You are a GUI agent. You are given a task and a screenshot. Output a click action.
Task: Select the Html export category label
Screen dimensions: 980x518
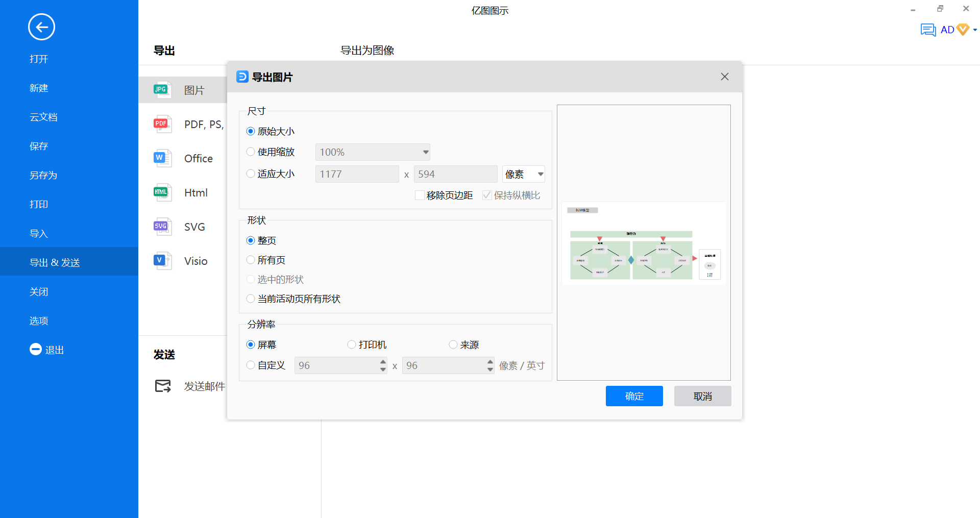(196, 193)
